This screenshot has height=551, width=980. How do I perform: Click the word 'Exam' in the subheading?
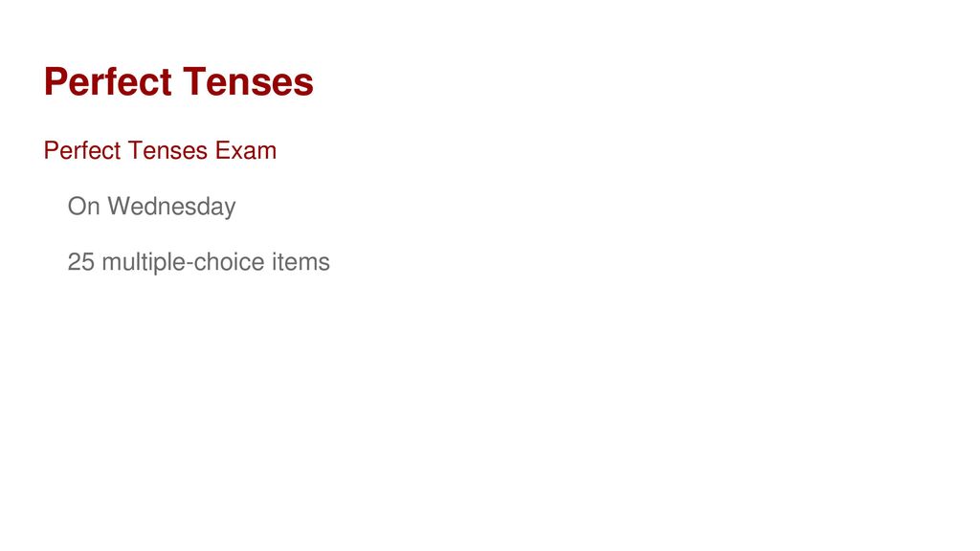pyautogui.click(x=246, y=150)
